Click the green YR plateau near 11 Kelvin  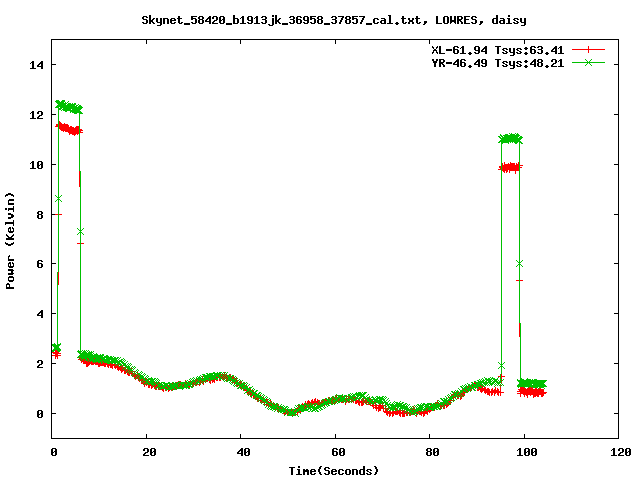pos(511,139)
